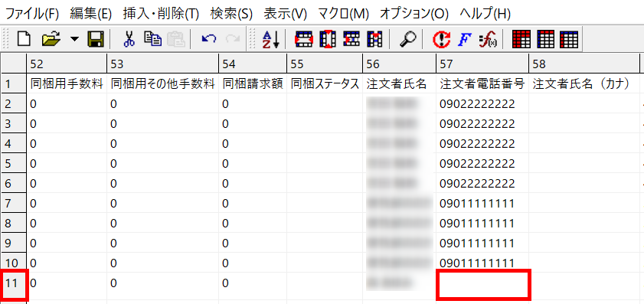Cut selection with the scissors icon
This screenshot has height=304, width=644.
click(129, 39)
